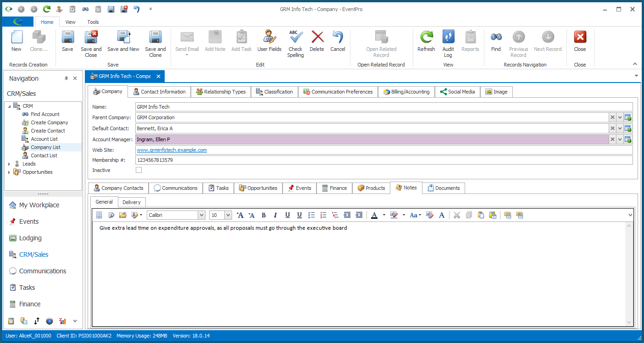
Task: Open folder icon in notes editor toolbar
Action: pos(122,215)
